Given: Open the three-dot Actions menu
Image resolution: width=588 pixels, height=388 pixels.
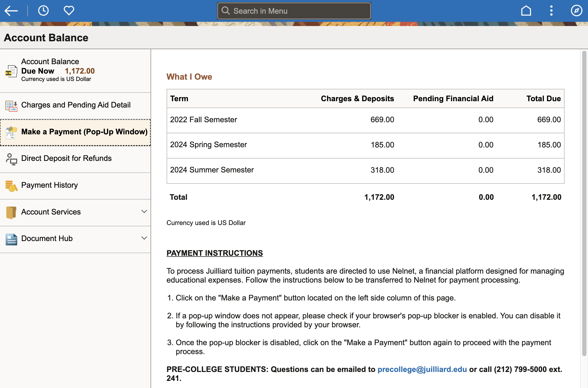Looking at the screenshot, I should tap(551, 11).
